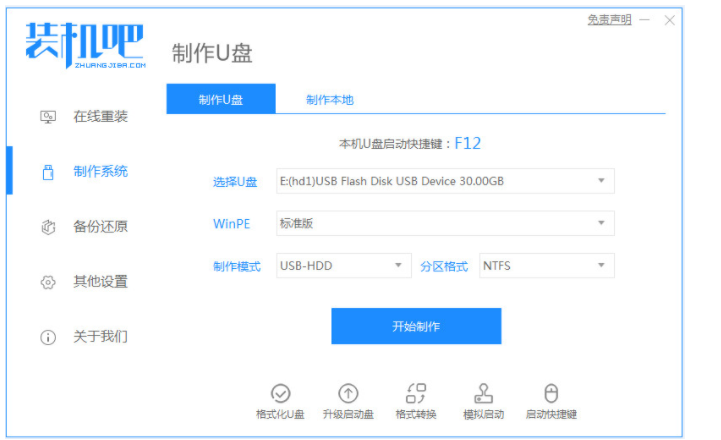
Task: Switch to the 制作本地 (make local) tab
Action: 329,100
